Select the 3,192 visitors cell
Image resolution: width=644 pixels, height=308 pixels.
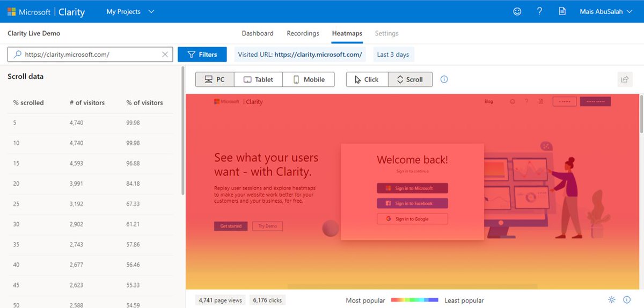click(76, 204)
